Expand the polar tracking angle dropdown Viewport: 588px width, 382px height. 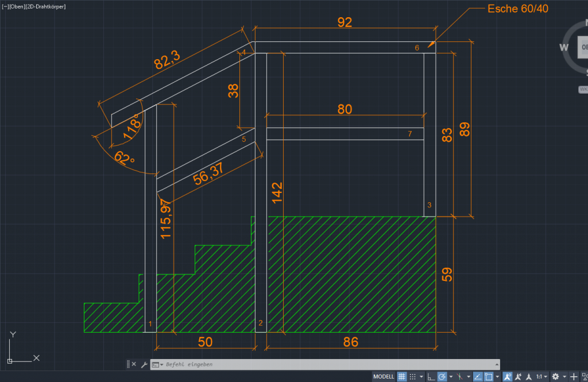point(451,377)
